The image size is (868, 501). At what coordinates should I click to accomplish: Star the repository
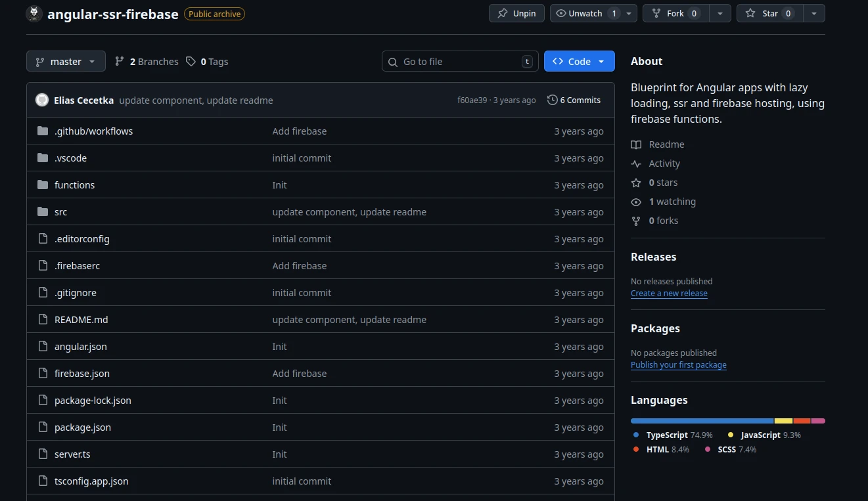[x=769, y=12]
